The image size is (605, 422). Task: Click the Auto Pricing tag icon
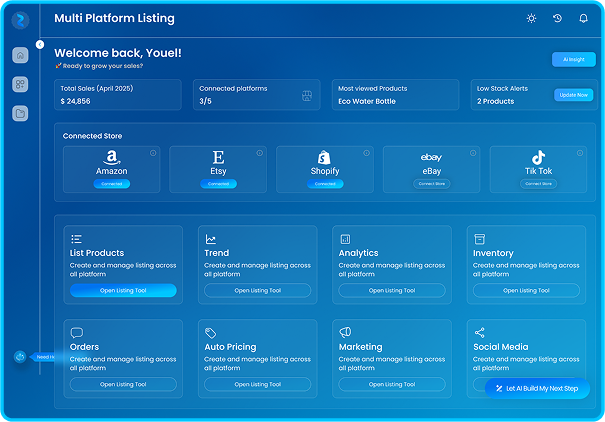click(x=211, y=332)
